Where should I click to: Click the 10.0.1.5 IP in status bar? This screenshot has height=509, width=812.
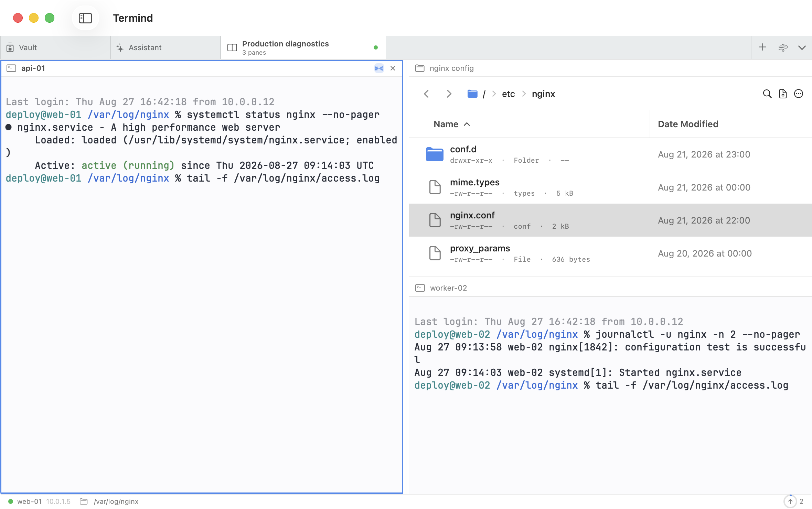58,501
